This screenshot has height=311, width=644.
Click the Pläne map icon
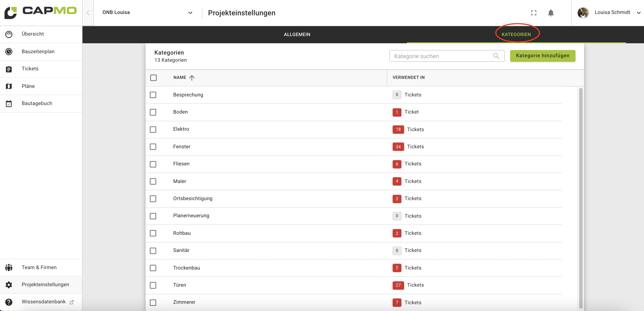click(9, 86)
